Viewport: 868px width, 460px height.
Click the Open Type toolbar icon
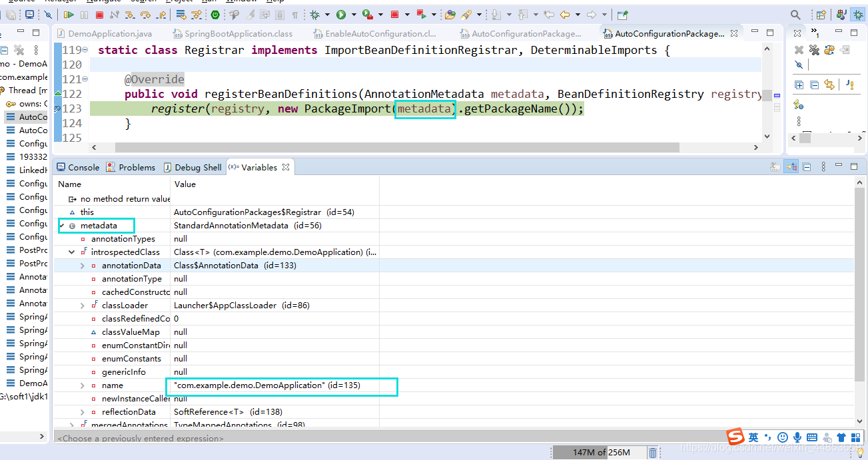pyautogui.click(x=450, y=15)
